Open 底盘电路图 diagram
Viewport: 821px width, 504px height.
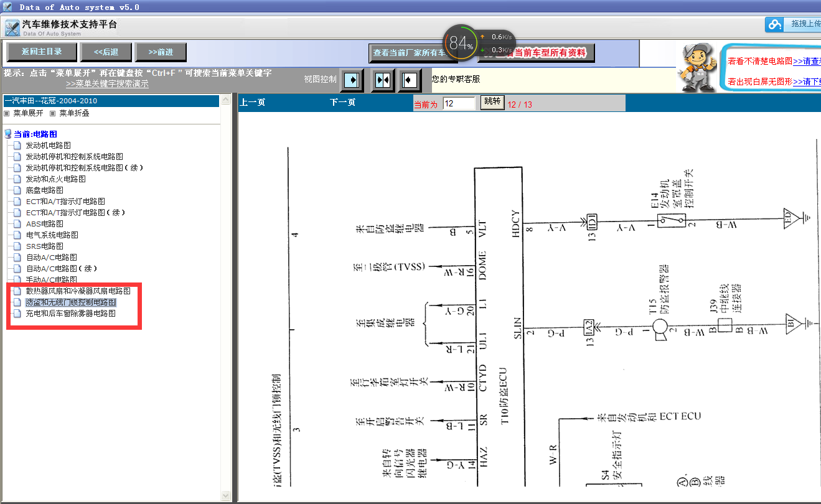(x=44, y=190)
